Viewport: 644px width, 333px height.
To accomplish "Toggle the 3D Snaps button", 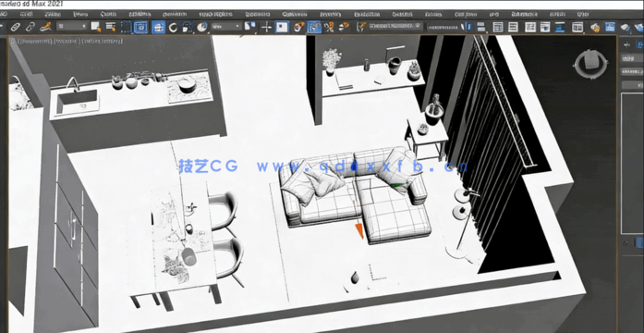I will point(299,27).
